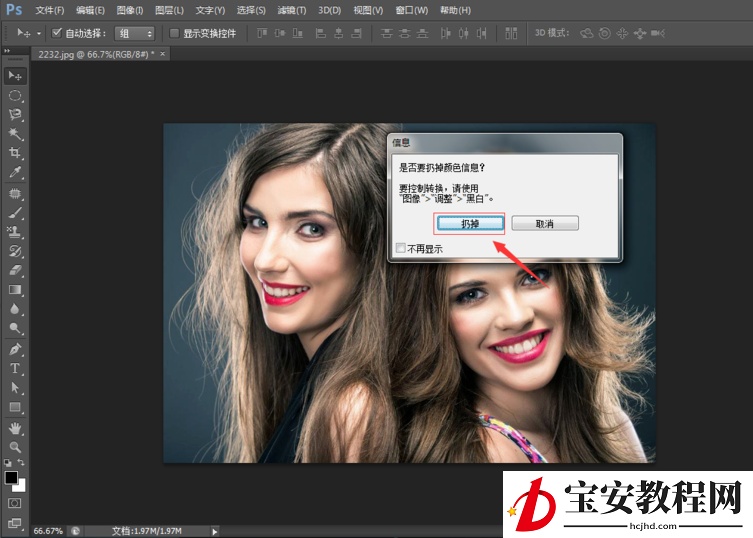The height and width of the screenshot is (538, 753).
Task: Select the Zoom tool
Action: pyautogui.click(x=15, y=447)
